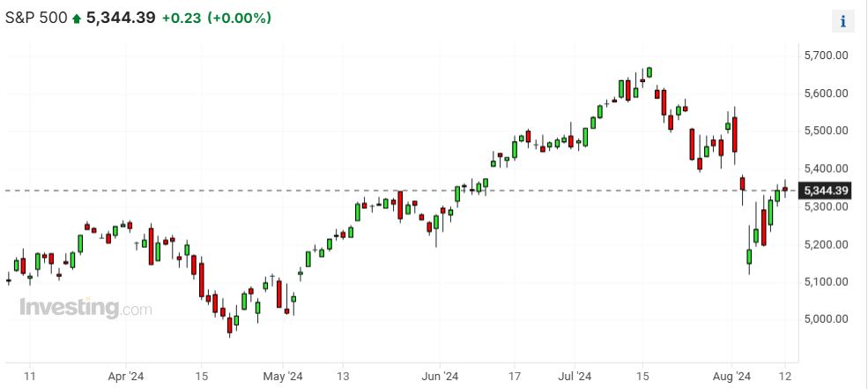Click the lowest candlestick in late April

(x=231, y=324)
